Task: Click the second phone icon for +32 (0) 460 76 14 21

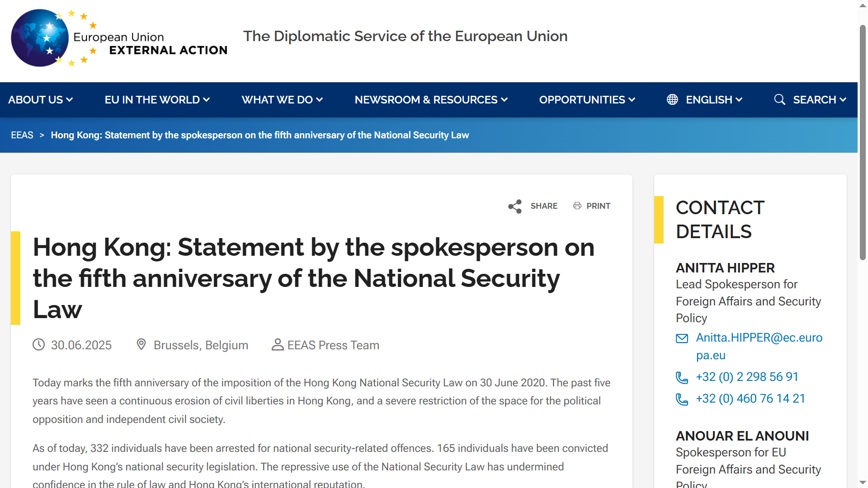Action: coord(682,399)
